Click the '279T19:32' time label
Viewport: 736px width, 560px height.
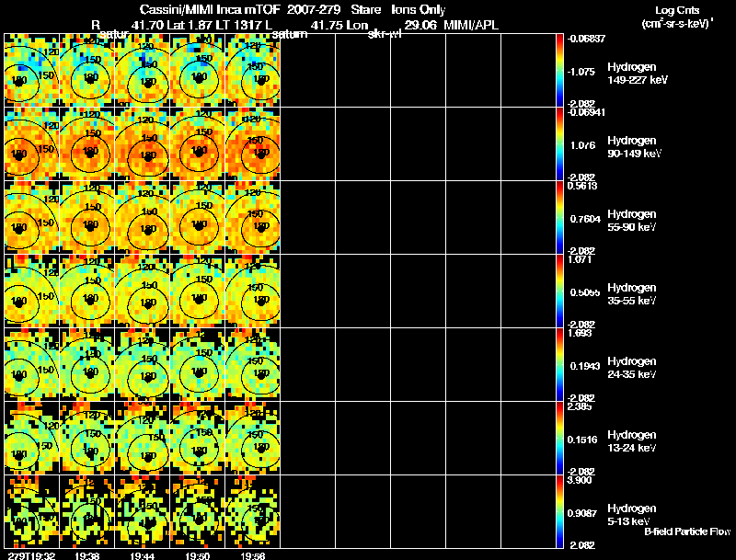(x=31, y=555)
